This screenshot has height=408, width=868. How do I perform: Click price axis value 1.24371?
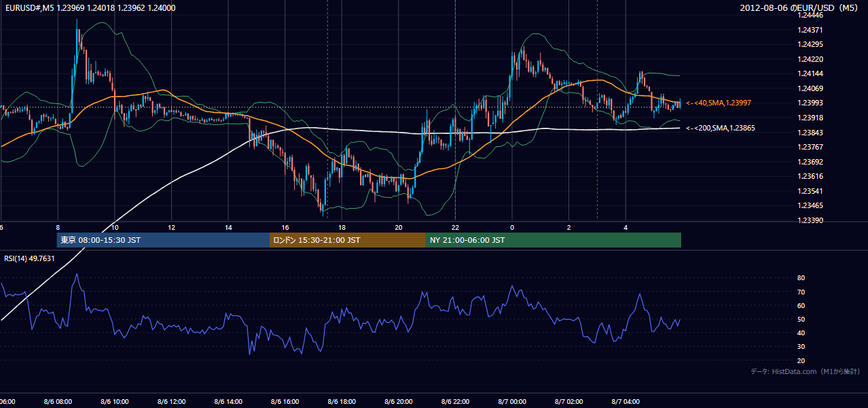[810, 30]
